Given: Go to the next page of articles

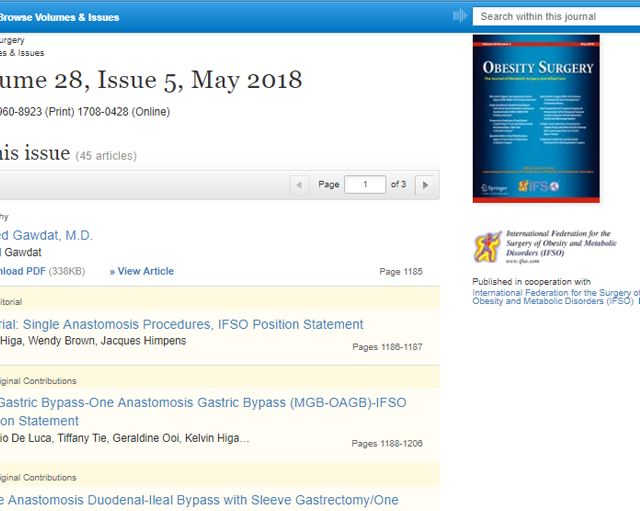Looking at the screenshot, I should tap(426, 185).
